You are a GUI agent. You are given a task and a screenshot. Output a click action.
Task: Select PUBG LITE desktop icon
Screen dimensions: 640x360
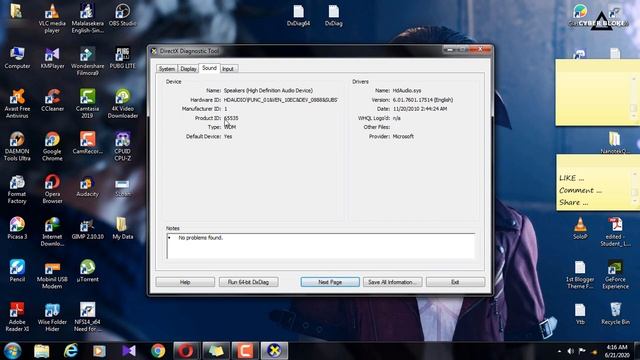point(122,58)
